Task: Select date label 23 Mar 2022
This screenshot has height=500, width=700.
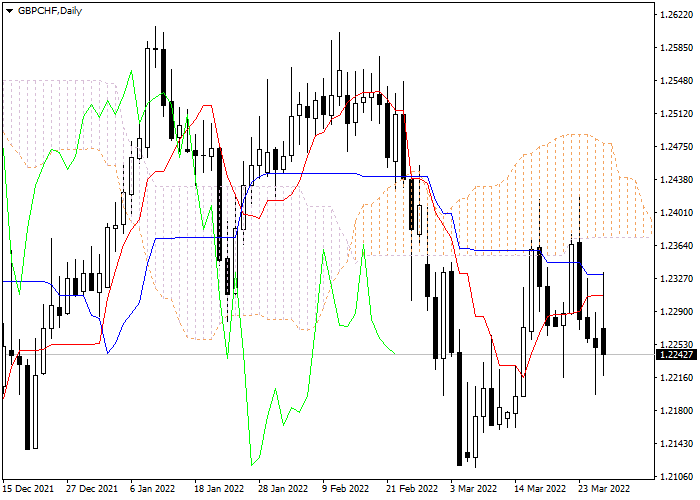Action: pos(604,489)
